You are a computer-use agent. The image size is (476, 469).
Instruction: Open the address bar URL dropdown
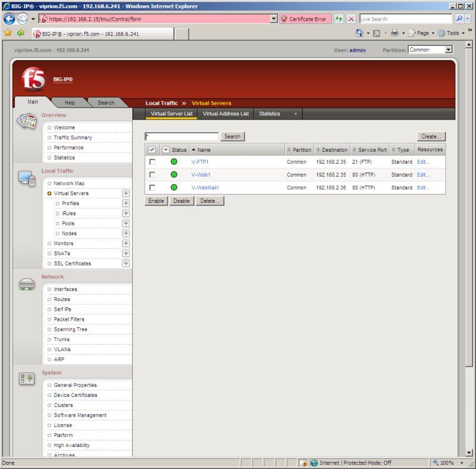pyautogui.click(x=274, y=19)
